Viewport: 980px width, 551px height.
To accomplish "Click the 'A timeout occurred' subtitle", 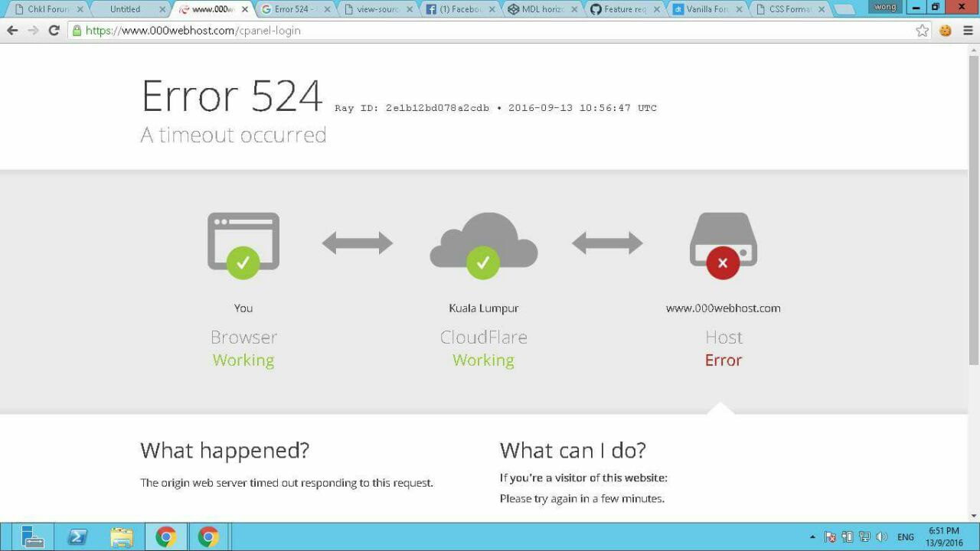I will pyautogui.click(x=234, y=135).
